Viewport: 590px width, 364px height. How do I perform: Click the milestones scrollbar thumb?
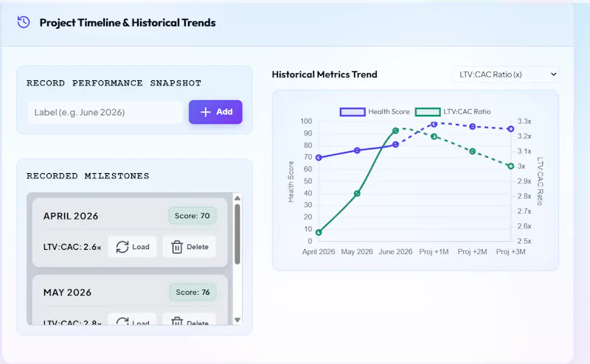click(237, 234)
